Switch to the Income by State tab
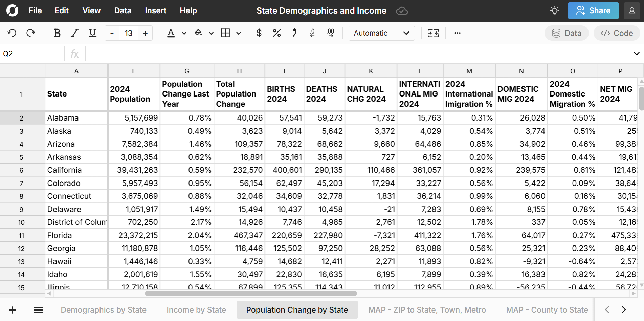 [x=196, y=310]
